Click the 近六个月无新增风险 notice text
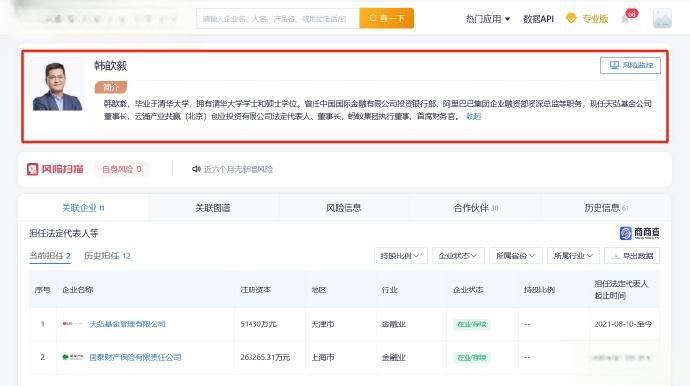Screen dimensions: 690x386 tap(238, 169)
